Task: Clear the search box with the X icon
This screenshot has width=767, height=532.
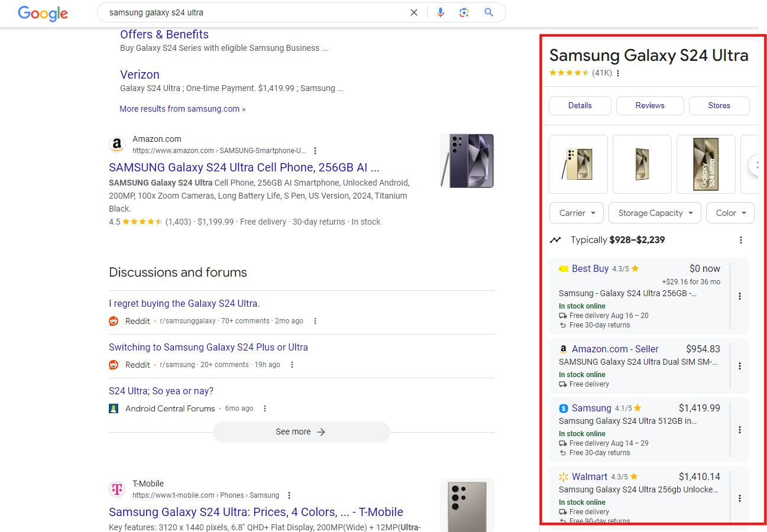Action: 414,12
